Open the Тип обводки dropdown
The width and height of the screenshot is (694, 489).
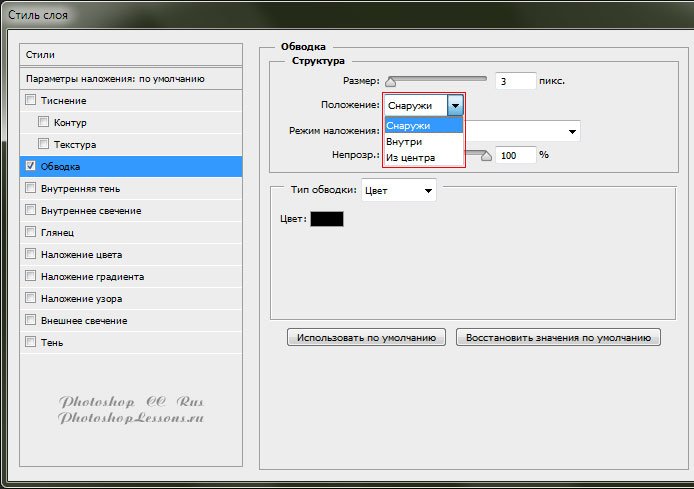click(x=429, y=190)
